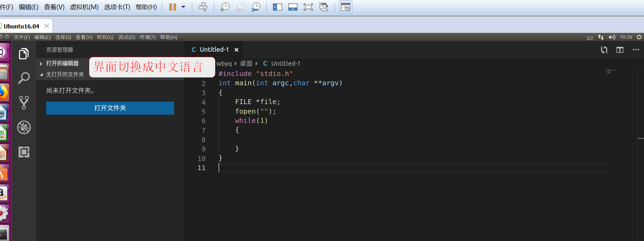This screenshot has height=241, width=644.
Task: Open VMware 虚拟机(M) menu
Action: pyautogui.click(x=84, y=7)
